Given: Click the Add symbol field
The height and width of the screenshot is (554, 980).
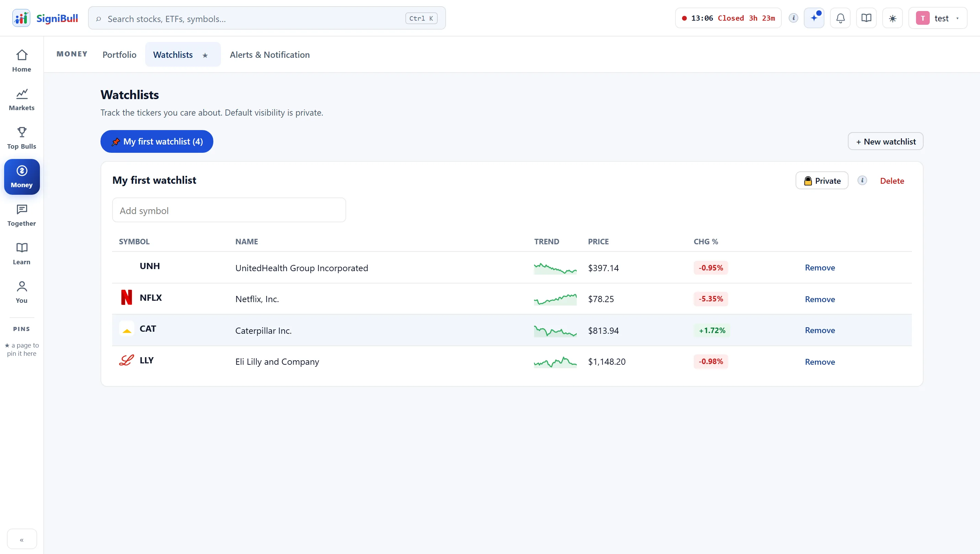Looking at the screenshot, I should 228,210.
